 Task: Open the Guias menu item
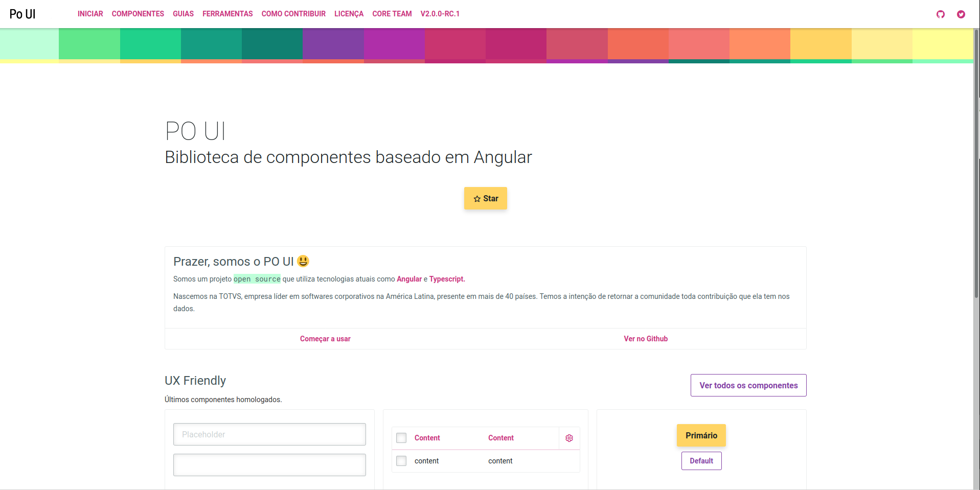point(183,14)
